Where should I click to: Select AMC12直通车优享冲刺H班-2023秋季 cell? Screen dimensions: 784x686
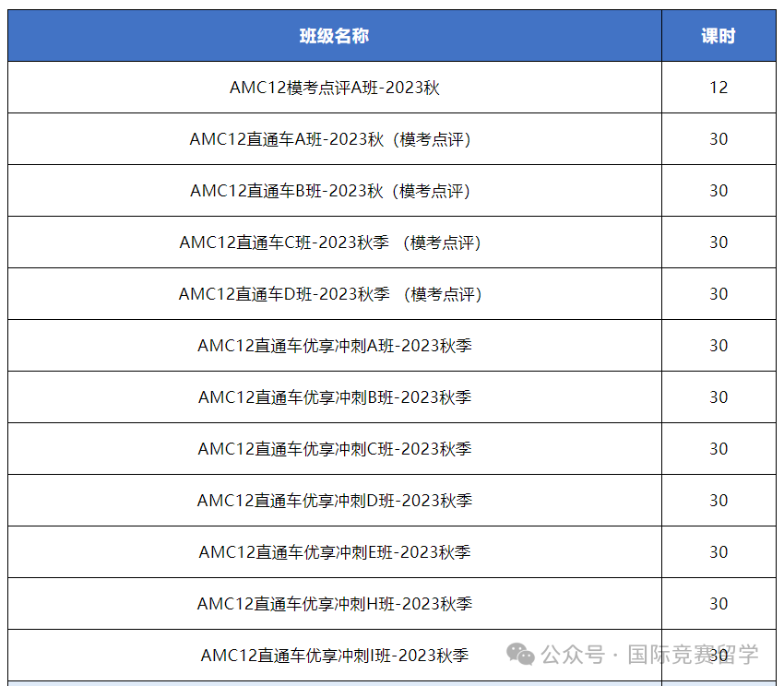(335, 604)
